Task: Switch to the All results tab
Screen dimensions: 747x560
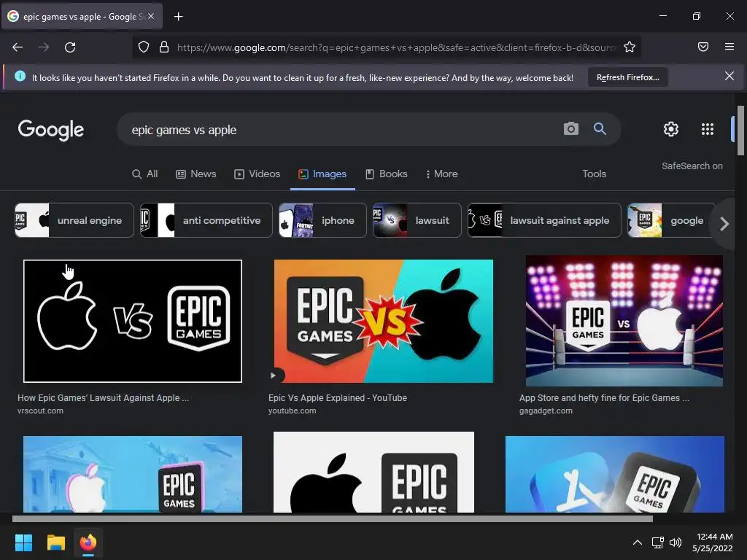Action: [145, 174]
